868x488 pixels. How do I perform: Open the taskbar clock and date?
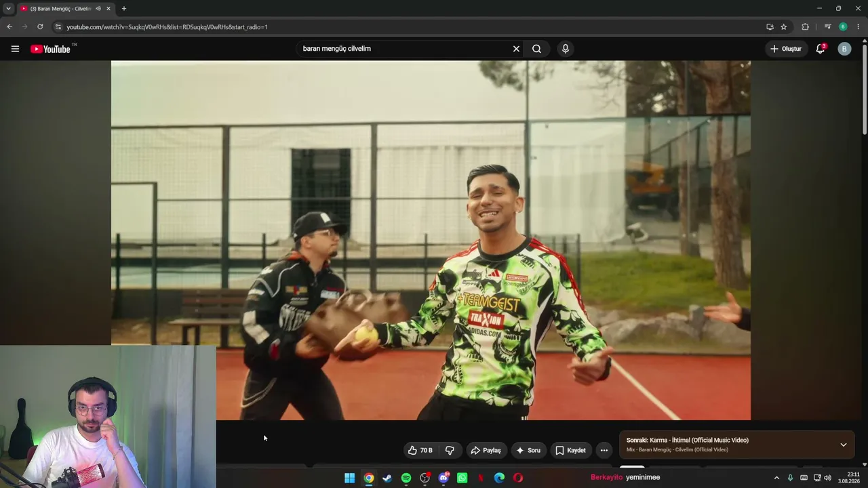(850, 478)
